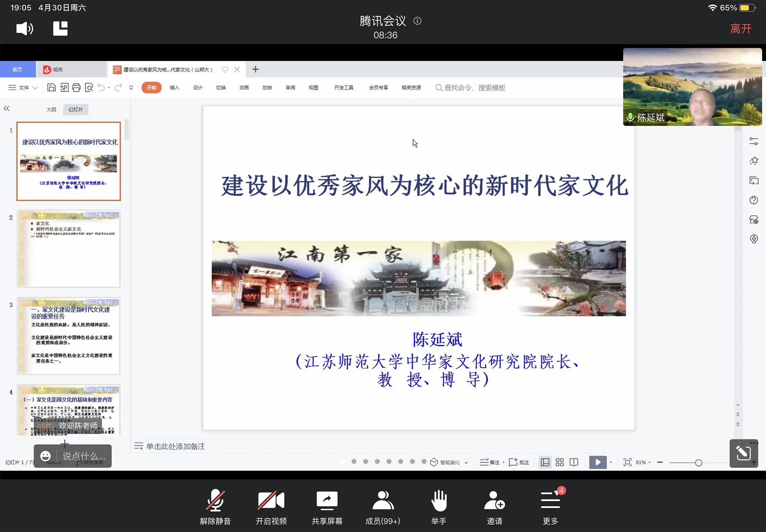Select the 设计 ribbon tab
The width and height of the screenshot is (766, 532).
tap(198, 88)
